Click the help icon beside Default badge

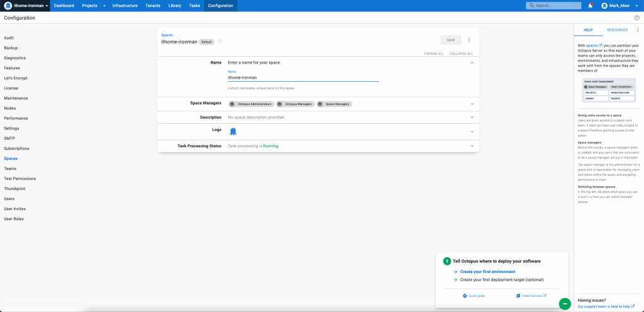point(219,42)
